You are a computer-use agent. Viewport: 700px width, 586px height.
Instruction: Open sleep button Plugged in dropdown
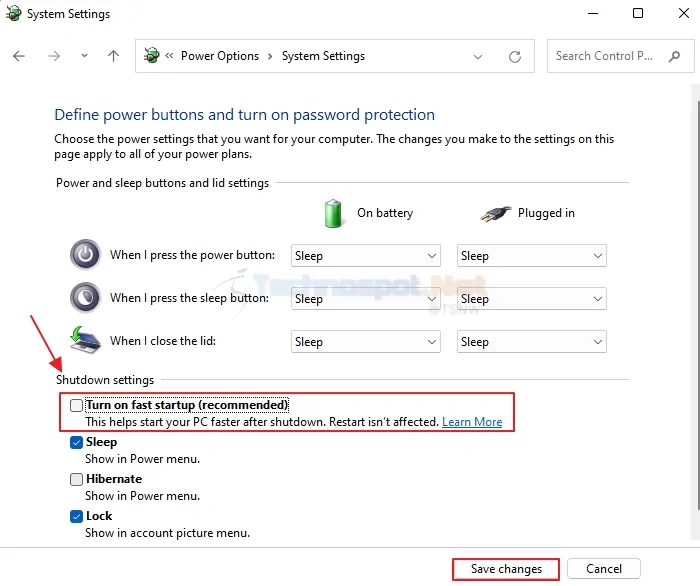click(x=532, y=299)
